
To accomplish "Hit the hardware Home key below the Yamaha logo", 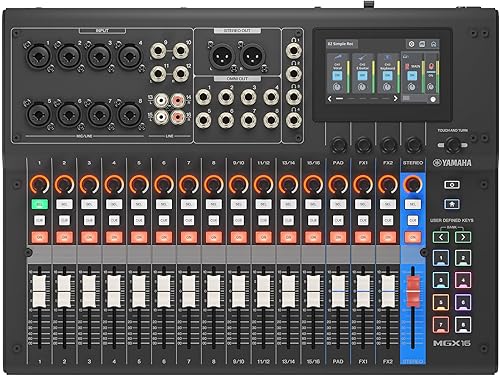I will pyautogui.click(x=452, y=204).
